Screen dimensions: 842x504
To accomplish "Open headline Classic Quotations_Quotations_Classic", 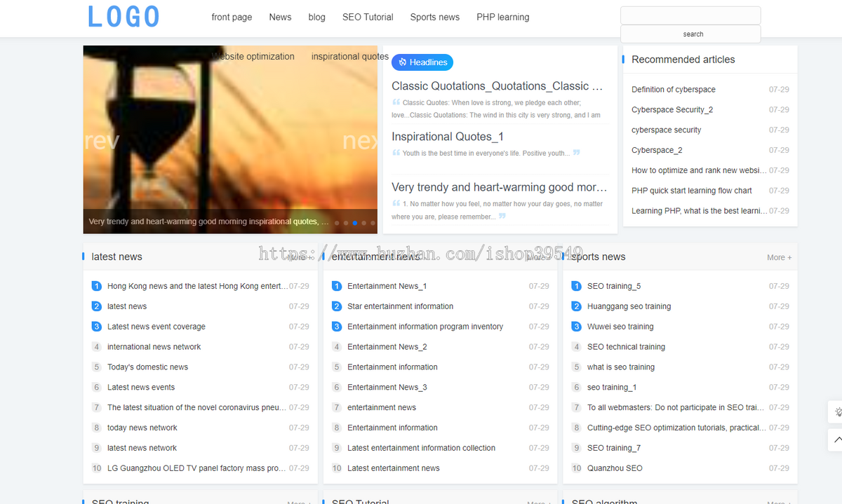I will 497,86.
